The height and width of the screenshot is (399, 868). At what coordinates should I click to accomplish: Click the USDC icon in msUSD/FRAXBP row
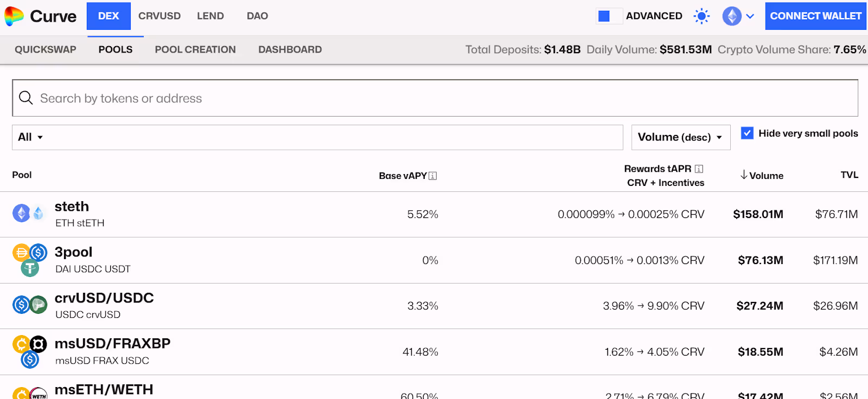coord(30,359)
